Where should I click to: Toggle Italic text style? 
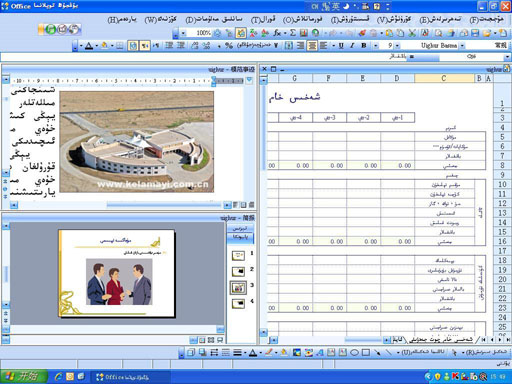[352, 46]
